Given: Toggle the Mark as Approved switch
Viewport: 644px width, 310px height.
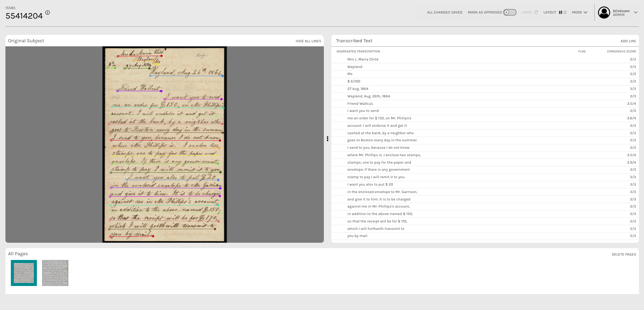Looking at the screenshot, I should click(509, 13).
